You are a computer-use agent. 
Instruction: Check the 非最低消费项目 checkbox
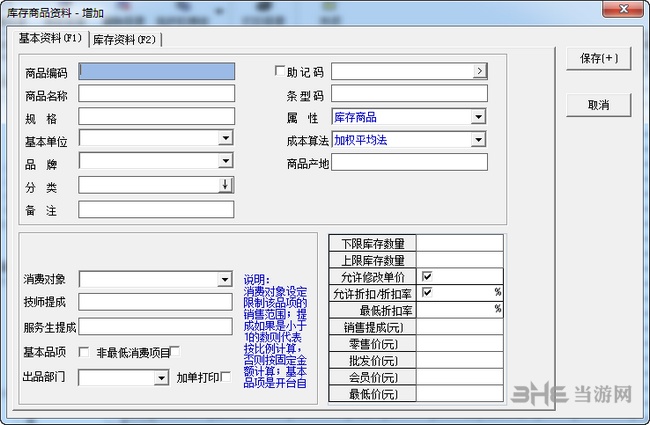coord(175,351)
